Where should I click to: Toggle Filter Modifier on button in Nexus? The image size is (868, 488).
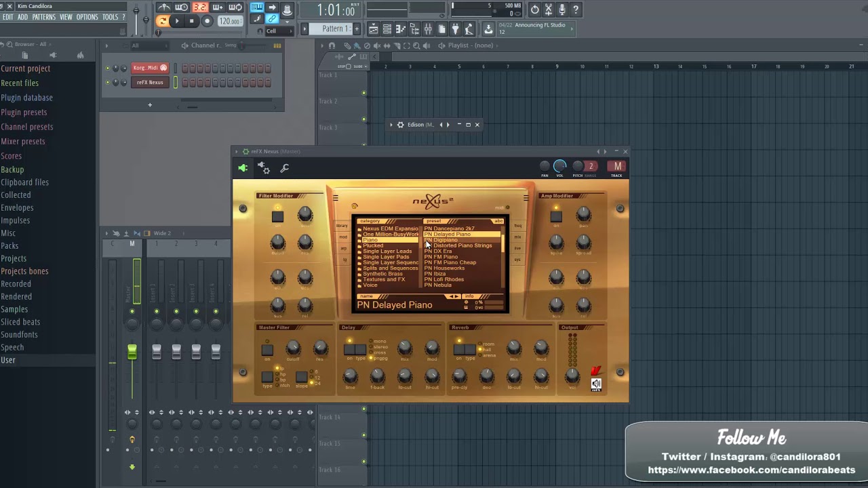(277, 216)
